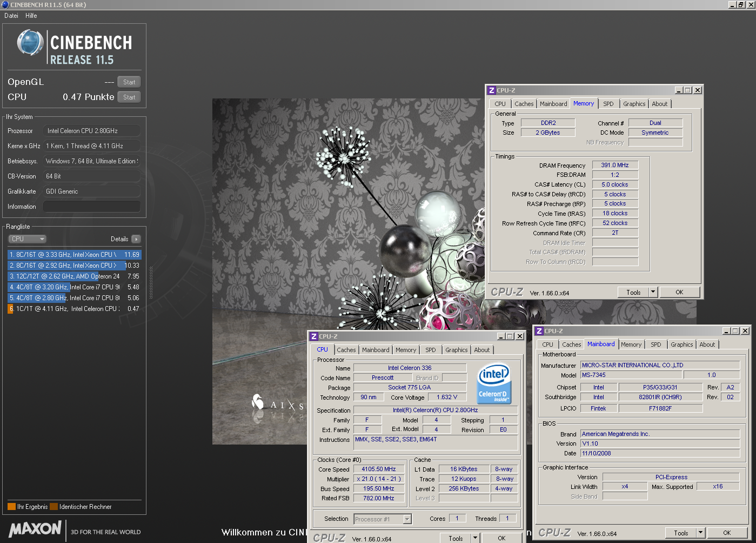Open CPU tab in Mainboard CPU-Z window
Viewport: 756px width, 543px height.
[547, 345]
